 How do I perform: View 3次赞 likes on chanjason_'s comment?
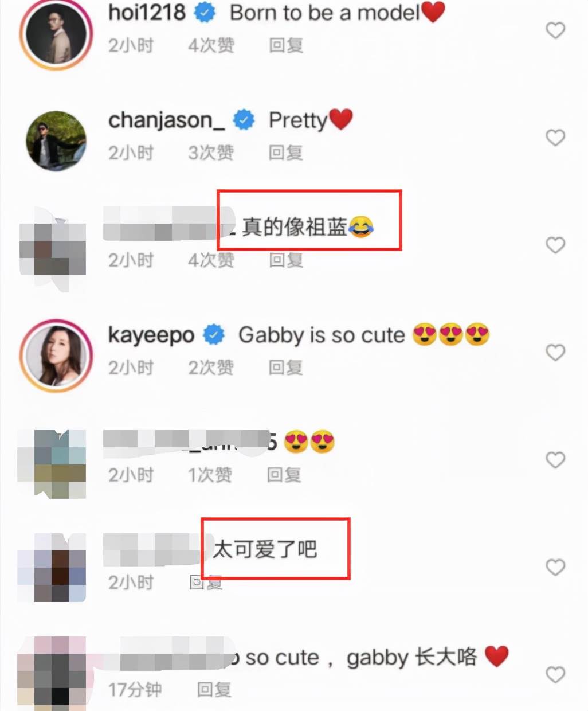[x=211, y=153]
